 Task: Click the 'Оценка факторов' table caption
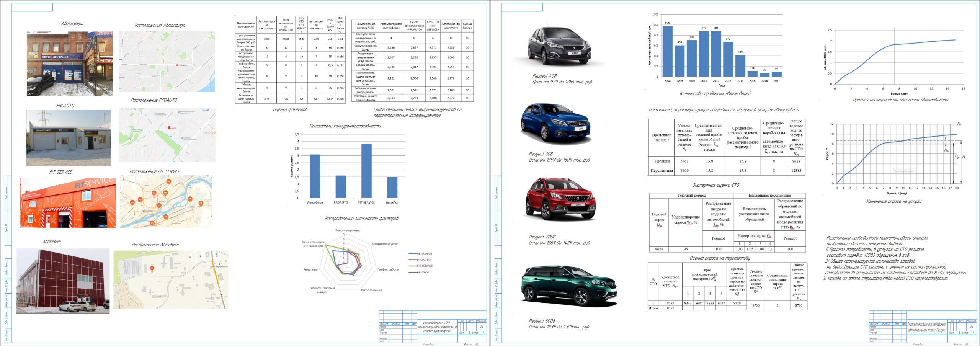290,110
